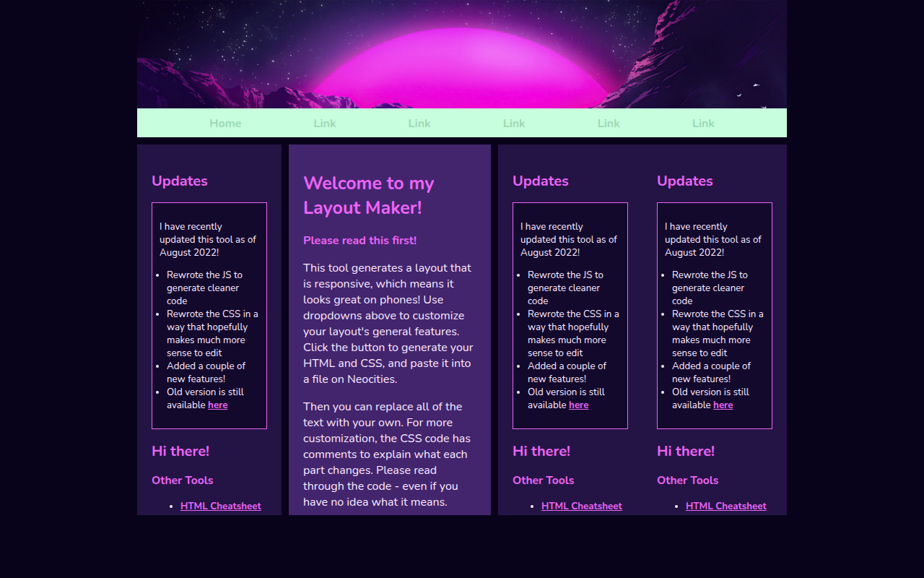The height and width of the screenshot is (578, 924).
Task: Click the first Link right after Home
Action: (325, 124)
